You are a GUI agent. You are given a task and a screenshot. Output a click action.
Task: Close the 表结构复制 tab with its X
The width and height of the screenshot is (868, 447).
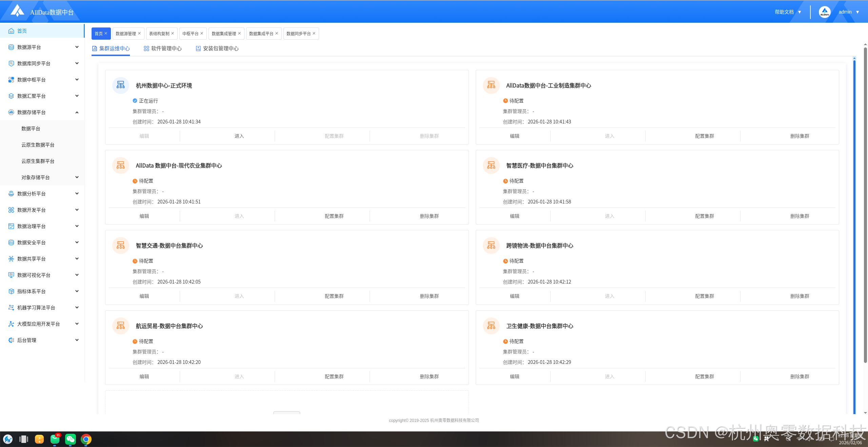(x=173, y=33)
